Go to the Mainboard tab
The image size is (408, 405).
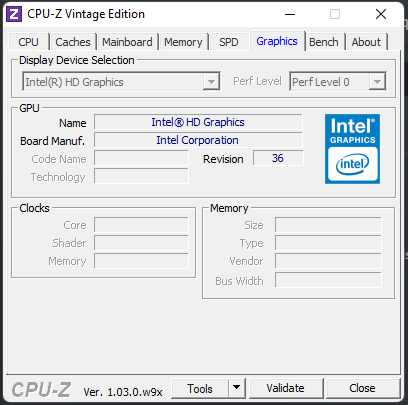click(127, 42)
